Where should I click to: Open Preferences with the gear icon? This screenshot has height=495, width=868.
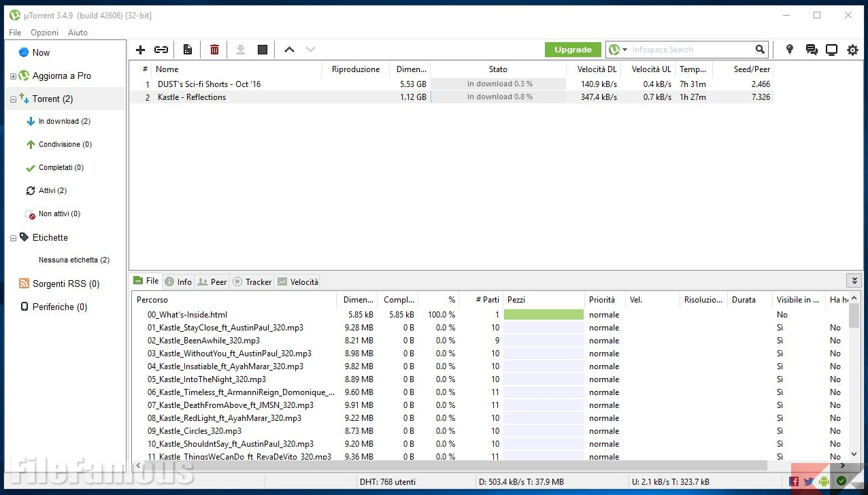852,50
